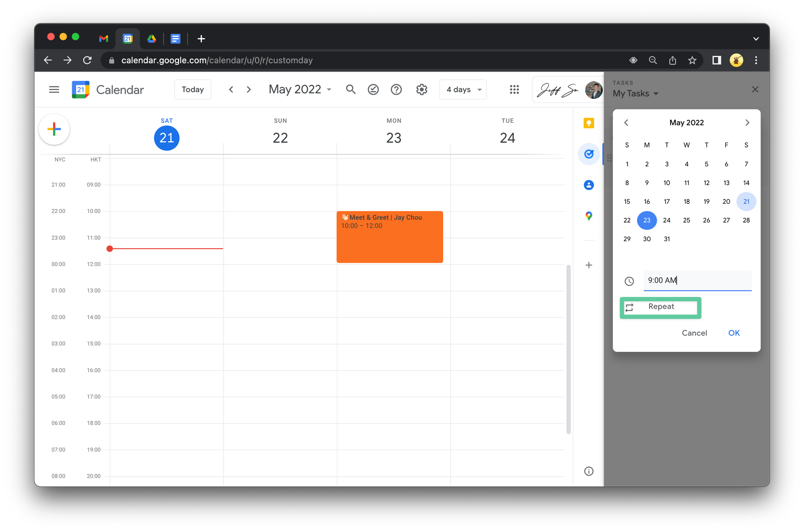The height and width of the screenshot is (532, 804).
Task: Click the clock icon beside time field
Action: (x=629, y=281)
